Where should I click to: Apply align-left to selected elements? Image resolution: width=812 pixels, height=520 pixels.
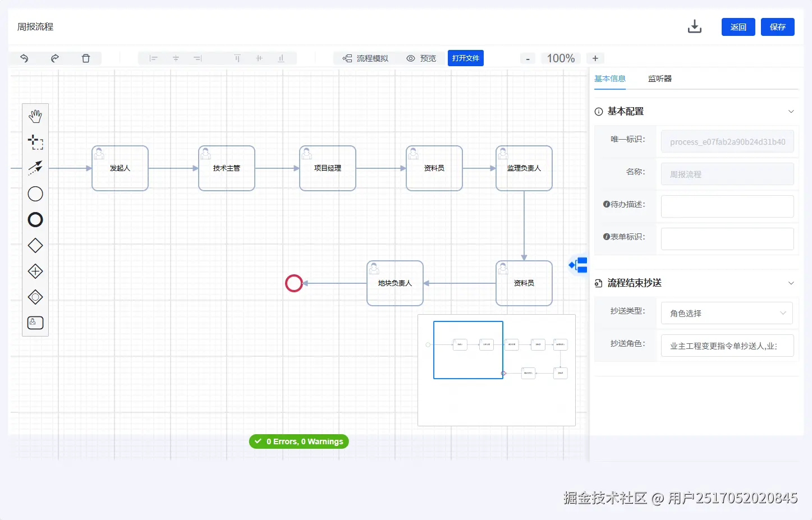point(153,58)
